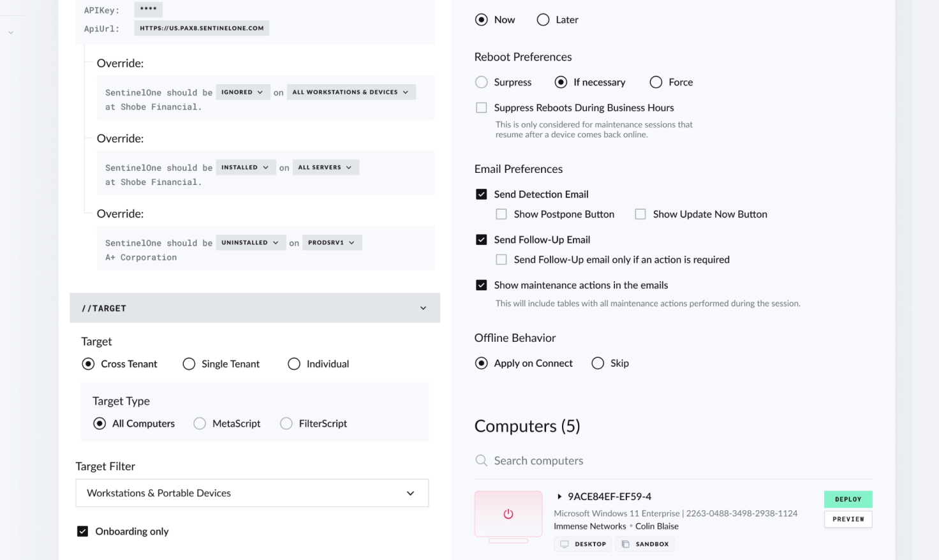The width and height of the screenshot is (939, 560).
Task: Click Microsoft Windows 11 Enterprise text
Action: point(617,513)
